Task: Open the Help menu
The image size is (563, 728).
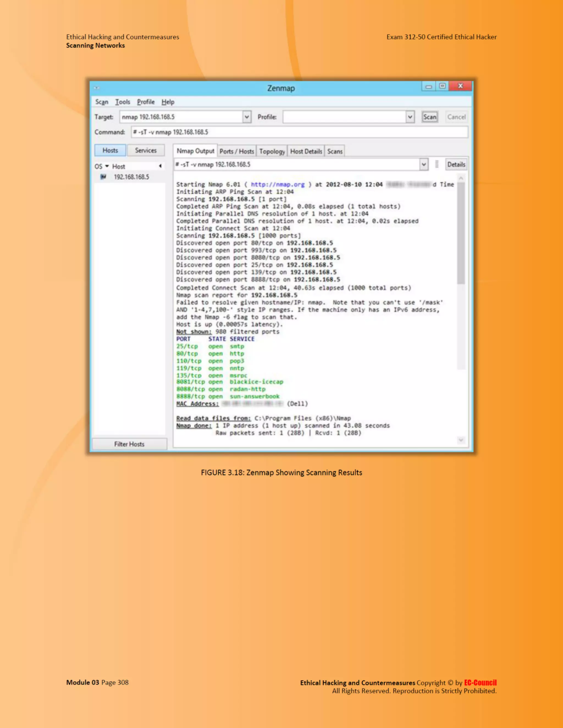Action: (x=168, y=102)
